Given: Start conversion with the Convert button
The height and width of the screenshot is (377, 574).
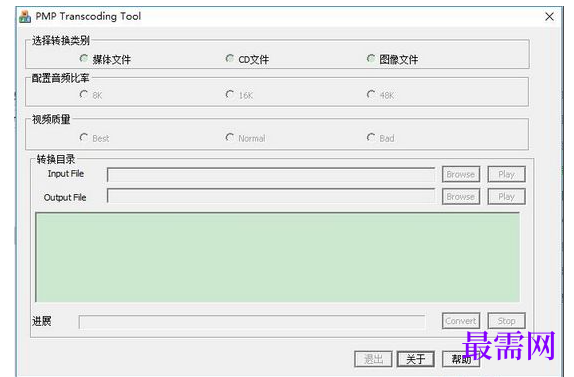Looking at the screenshot, I should pos(461,321).
